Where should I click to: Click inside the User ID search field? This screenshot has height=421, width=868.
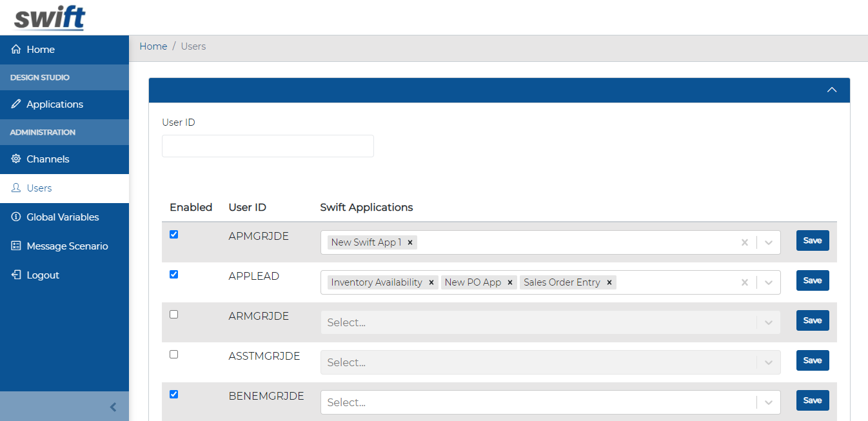(x=267, y=146)
